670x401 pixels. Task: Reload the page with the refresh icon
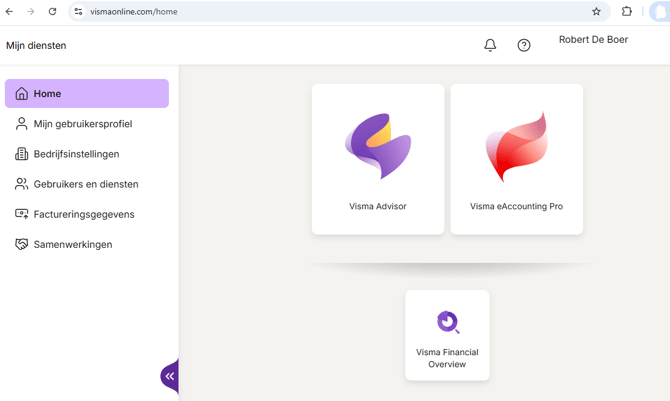[x=53, y=12]
